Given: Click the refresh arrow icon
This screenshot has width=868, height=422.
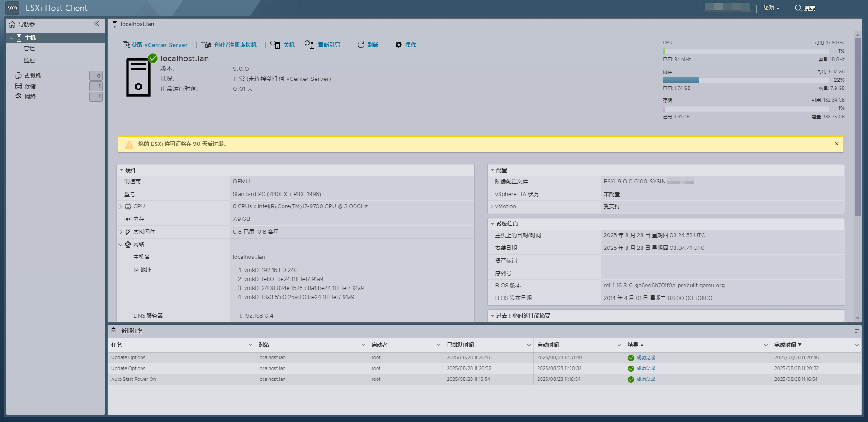Looking at the screenshot, I should (x=361, y=45).
